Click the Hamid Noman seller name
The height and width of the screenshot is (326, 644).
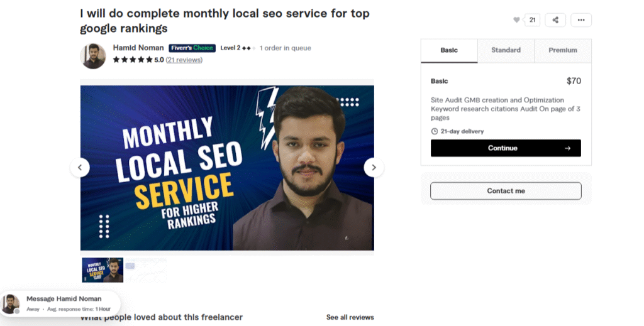[138, 48]
